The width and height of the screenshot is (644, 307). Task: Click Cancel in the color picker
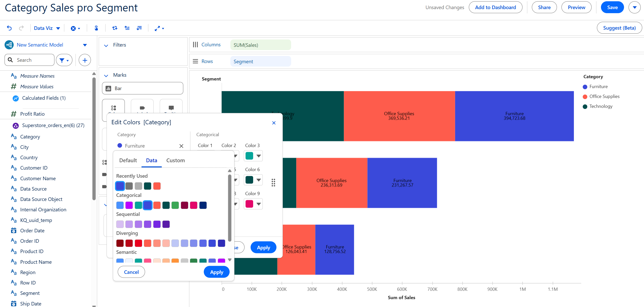pos(131,272)
